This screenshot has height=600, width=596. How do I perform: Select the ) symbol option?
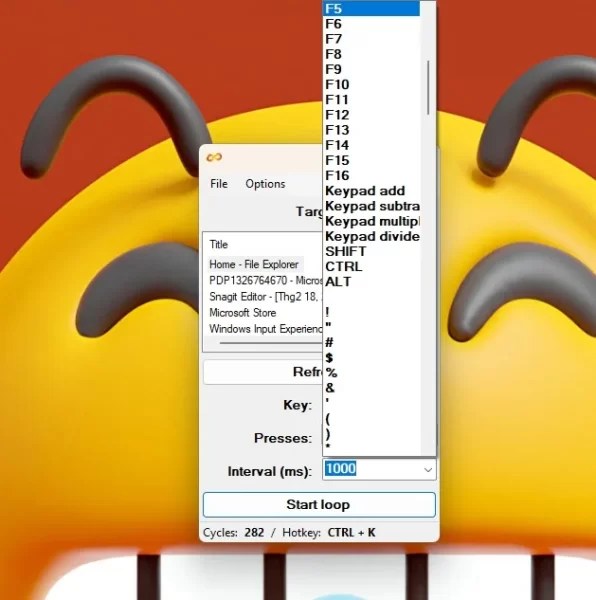371,433
